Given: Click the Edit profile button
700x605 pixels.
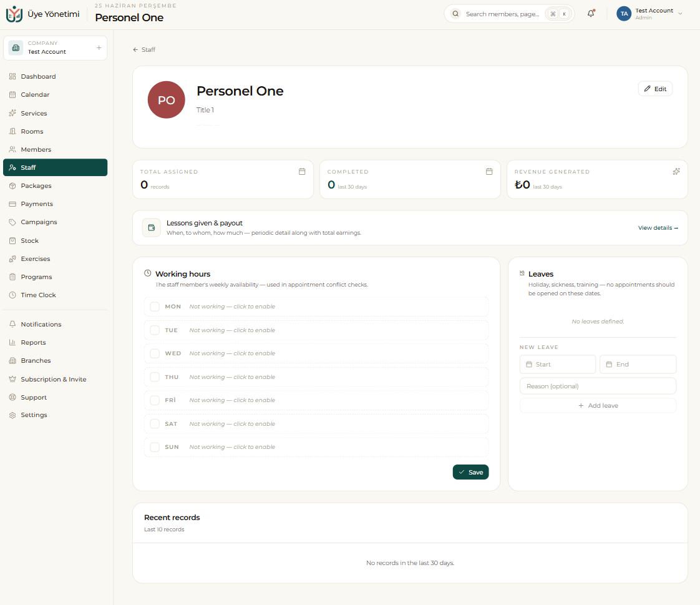Looking at the screenshot, I should [x=655, y=89].
